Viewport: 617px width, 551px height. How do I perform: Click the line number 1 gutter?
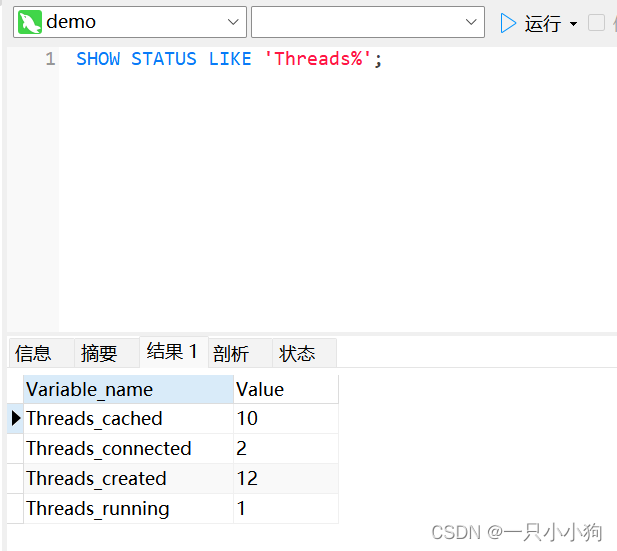point(50,59)
